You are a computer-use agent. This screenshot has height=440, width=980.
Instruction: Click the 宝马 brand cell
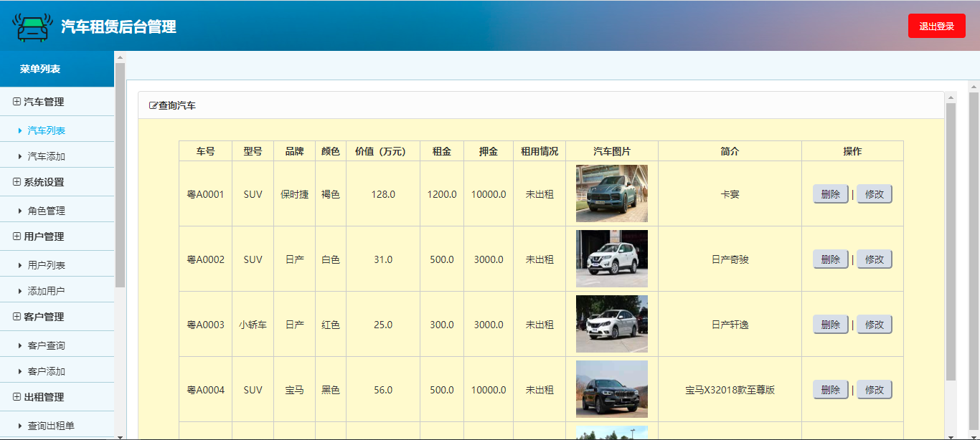point(295,390)
